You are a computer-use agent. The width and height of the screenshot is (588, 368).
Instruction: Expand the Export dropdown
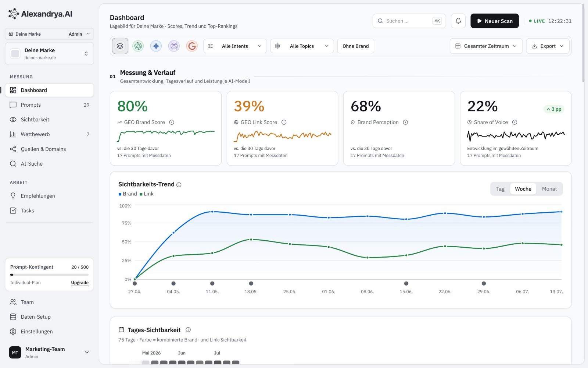pos(548,46)
